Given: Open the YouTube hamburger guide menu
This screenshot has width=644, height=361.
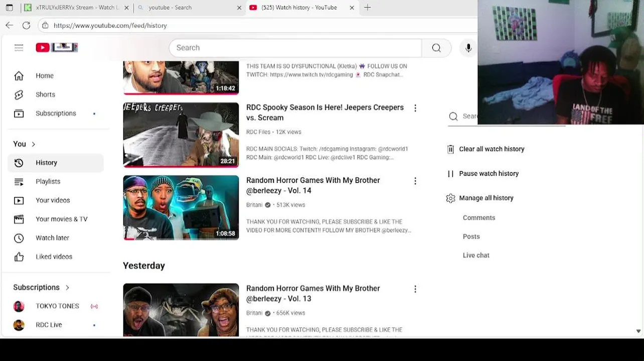Looking at the screenshot, I should 19,48.
